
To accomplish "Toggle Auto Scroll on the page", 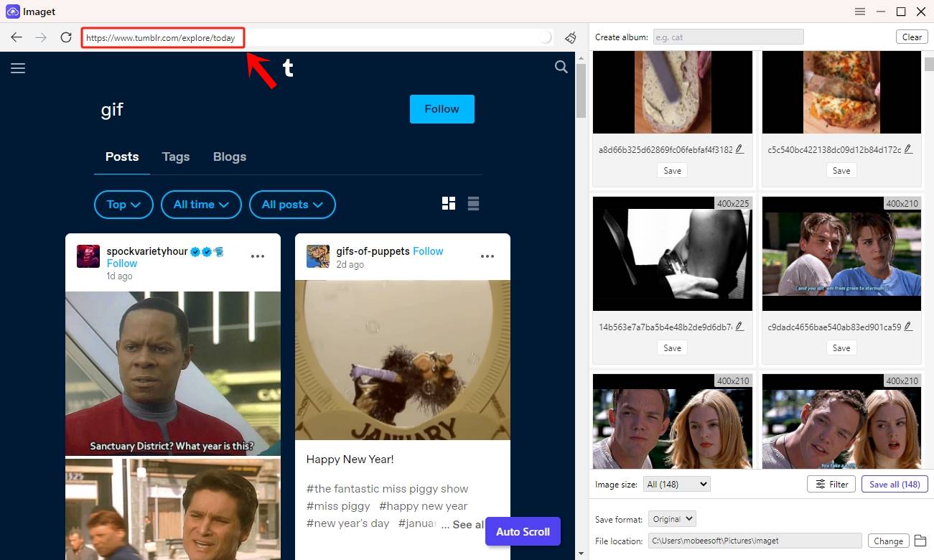I will coord(522,531).
